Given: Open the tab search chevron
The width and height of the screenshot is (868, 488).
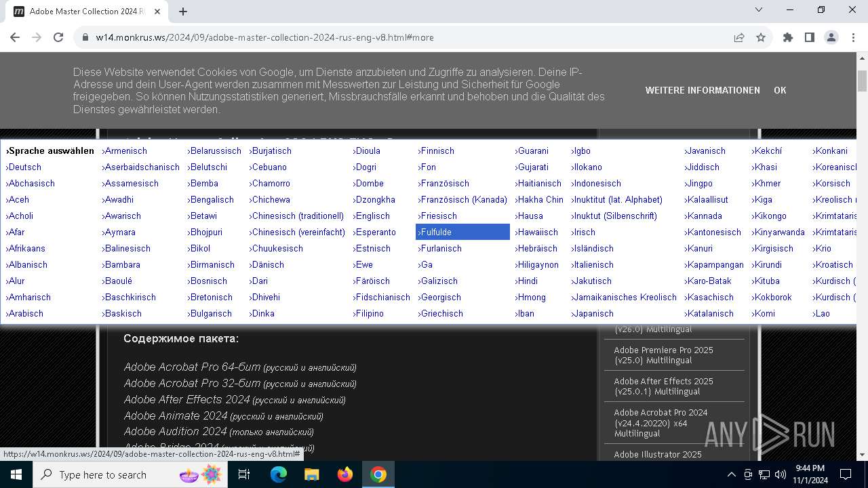Looking at the screenshot, I should [759, 10].
